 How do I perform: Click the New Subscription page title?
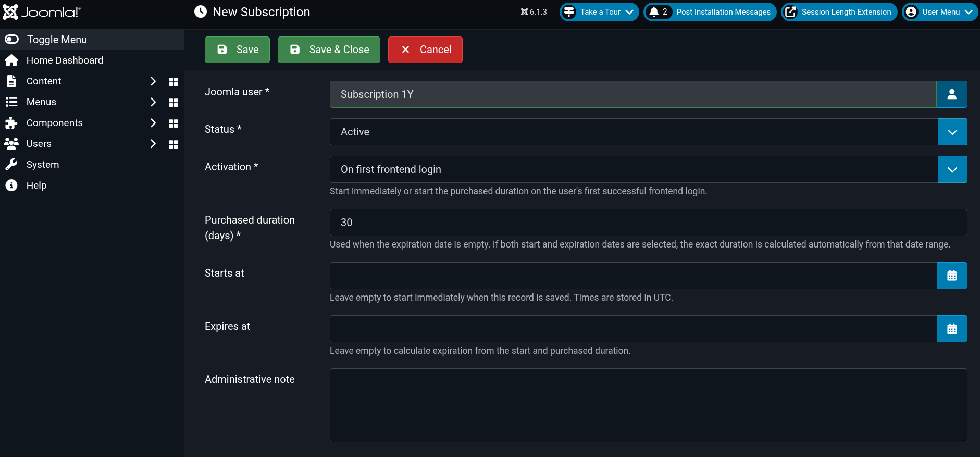[x=262, y=12]
